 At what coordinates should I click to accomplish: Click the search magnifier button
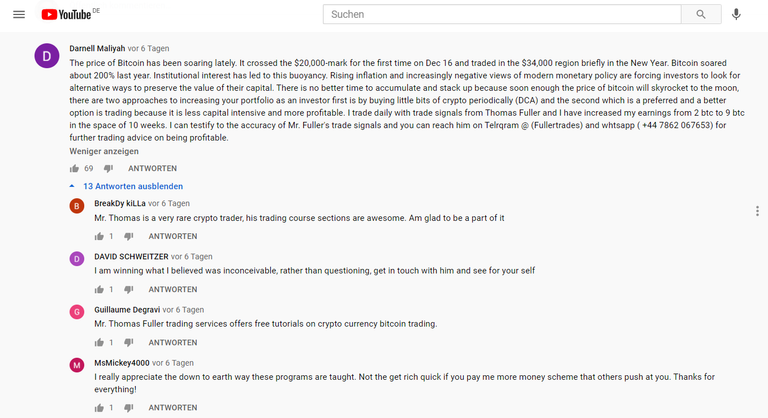pos(701,14)
